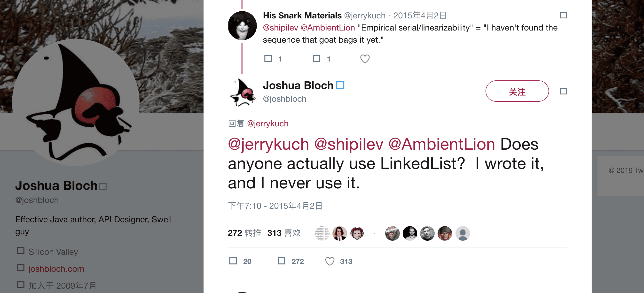View the list of 313 喜欢
Screen dimensions: 644x293
click(284, 233)
